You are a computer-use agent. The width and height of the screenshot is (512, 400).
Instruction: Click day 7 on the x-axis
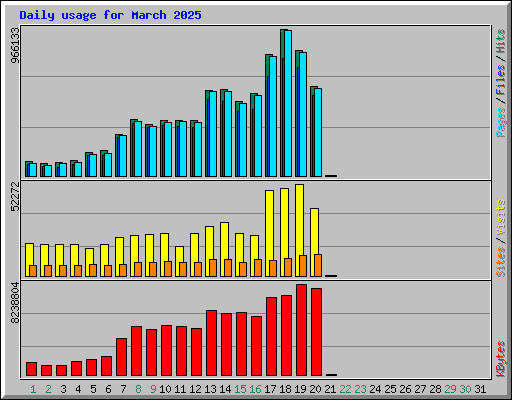pyautogui.click(x=123, y=389)
